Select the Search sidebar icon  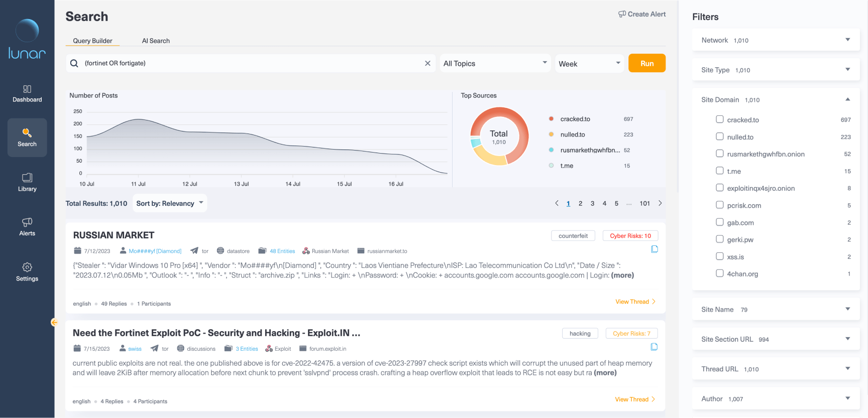pyautogui.click(x=27, y=132)
